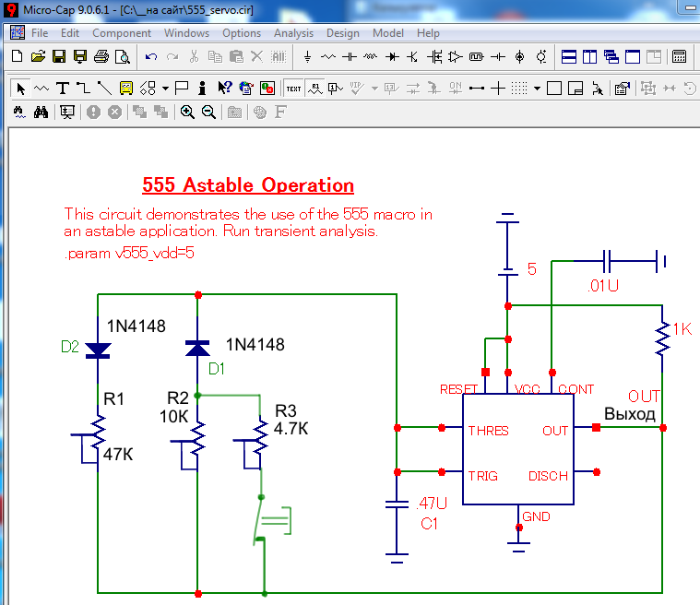Toggle the cross-hair cursor
The height and width of the screenshot is (605, 700).
[x=498, y=89]
